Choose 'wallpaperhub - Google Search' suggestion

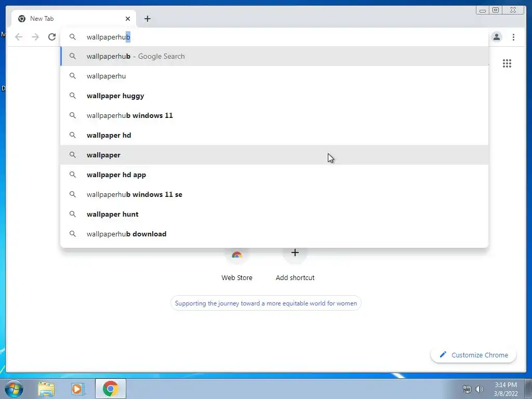[x=274, y=56]
